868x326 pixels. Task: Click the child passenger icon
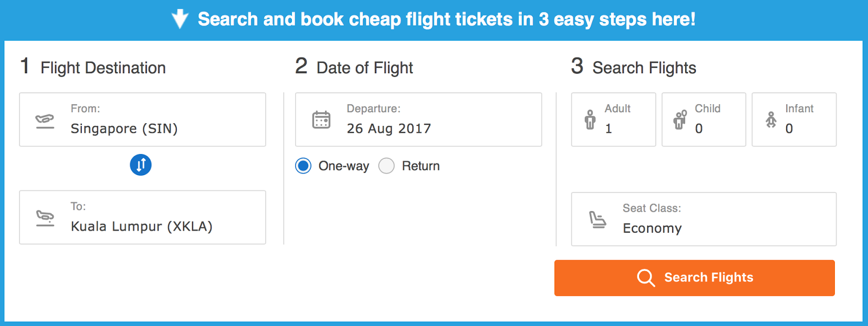pyautogui.click(x=680, y=119)
